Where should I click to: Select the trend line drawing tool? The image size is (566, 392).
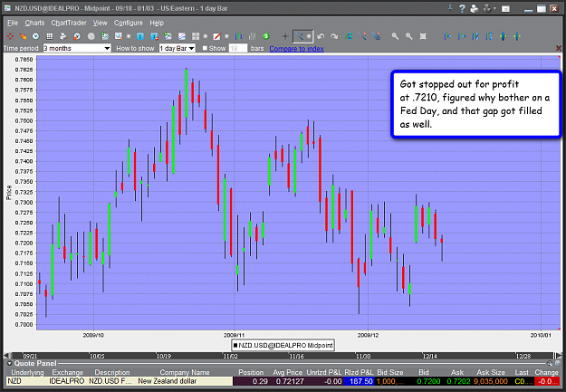coord(299,36)
